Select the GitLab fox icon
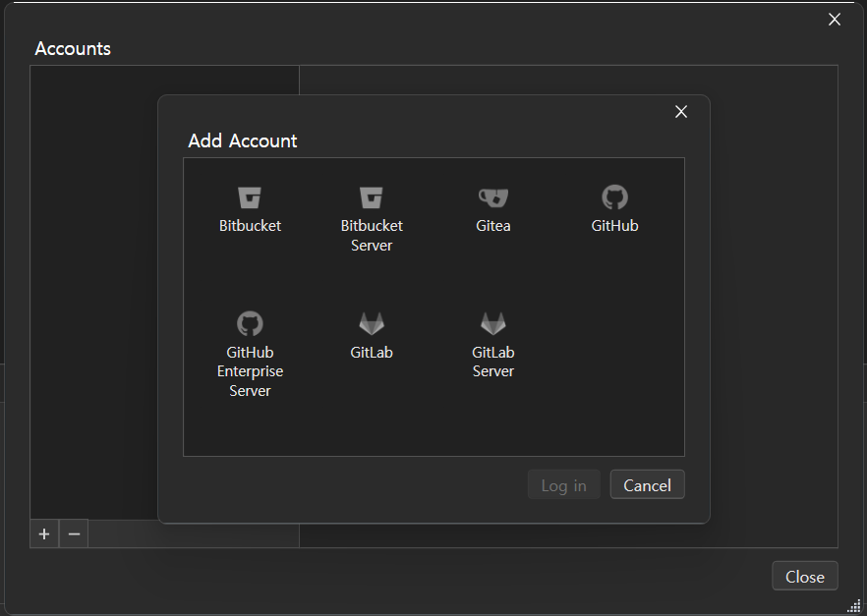The image size is (867, 616). coord(372,324)
